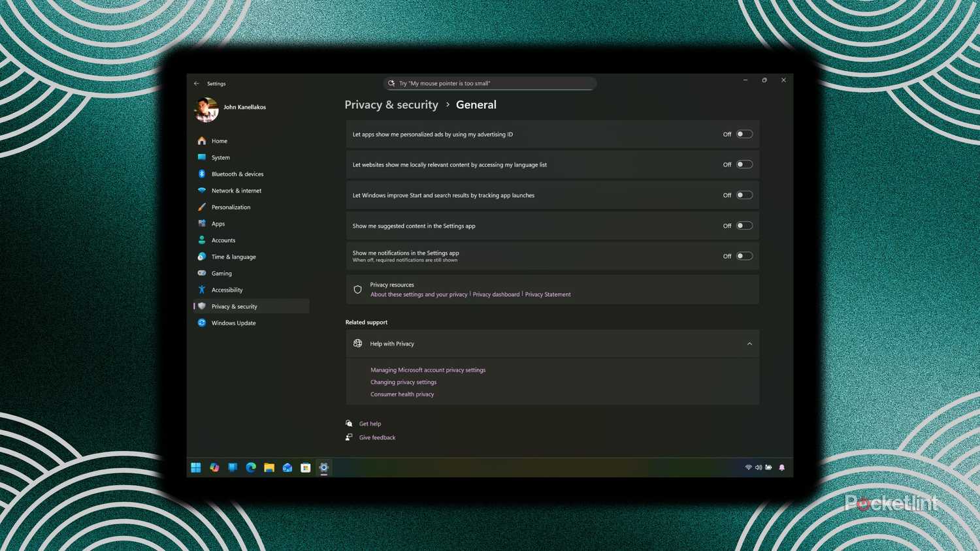The height and width of the screenshot is (551, 980).
Task: Launch Copilot from the taskbar
Action: (214, 467)
